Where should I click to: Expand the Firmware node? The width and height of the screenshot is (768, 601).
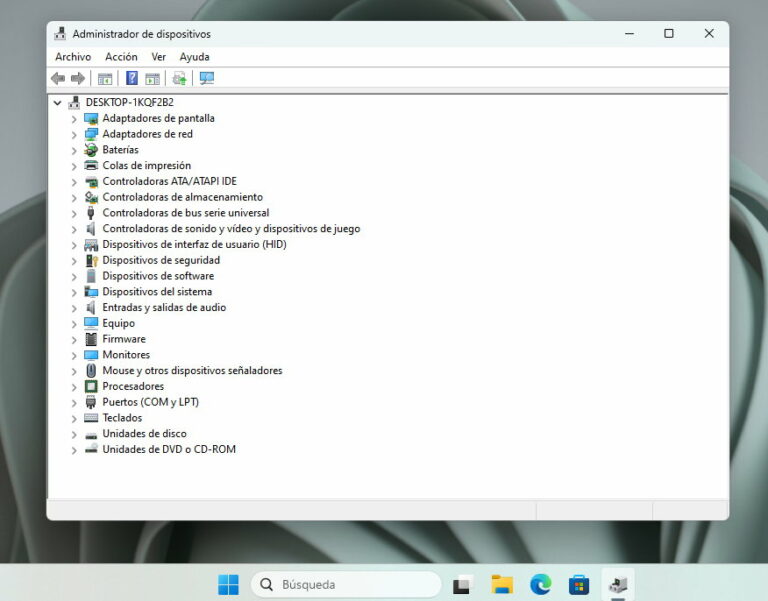(x=74, y=339)
